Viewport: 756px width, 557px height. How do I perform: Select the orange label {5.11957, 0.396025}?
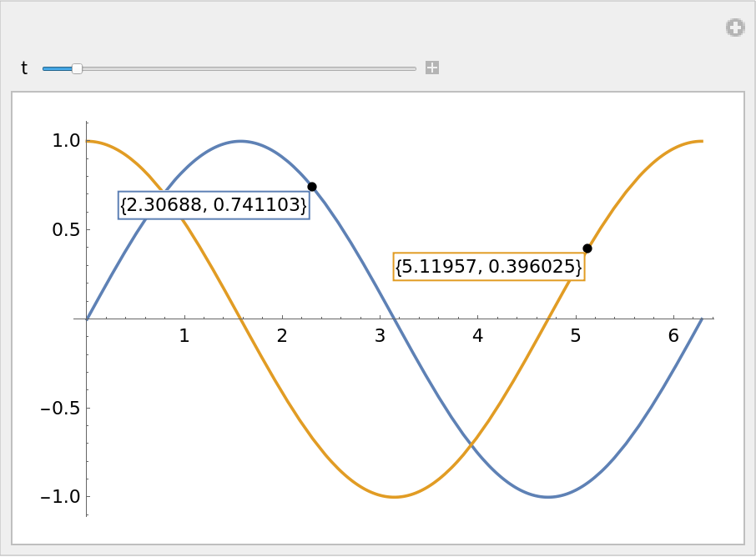point(488,267)
